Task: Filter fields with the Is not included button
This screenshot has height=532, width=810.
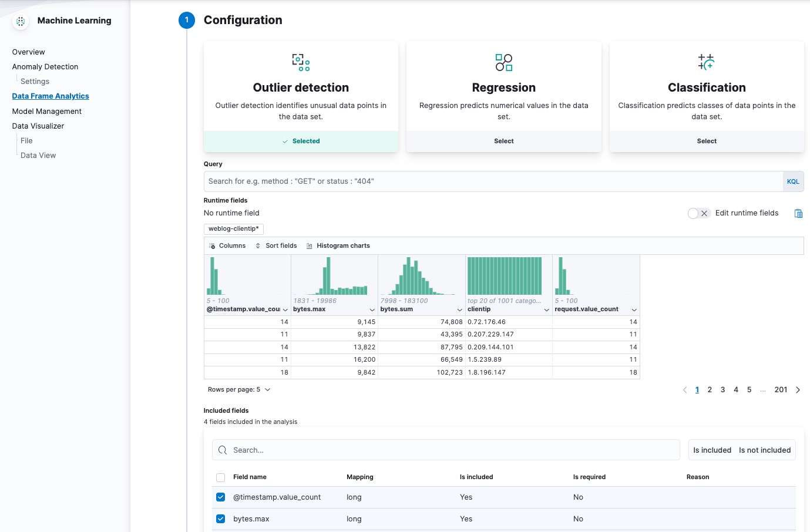Action: tap(764, 450)
